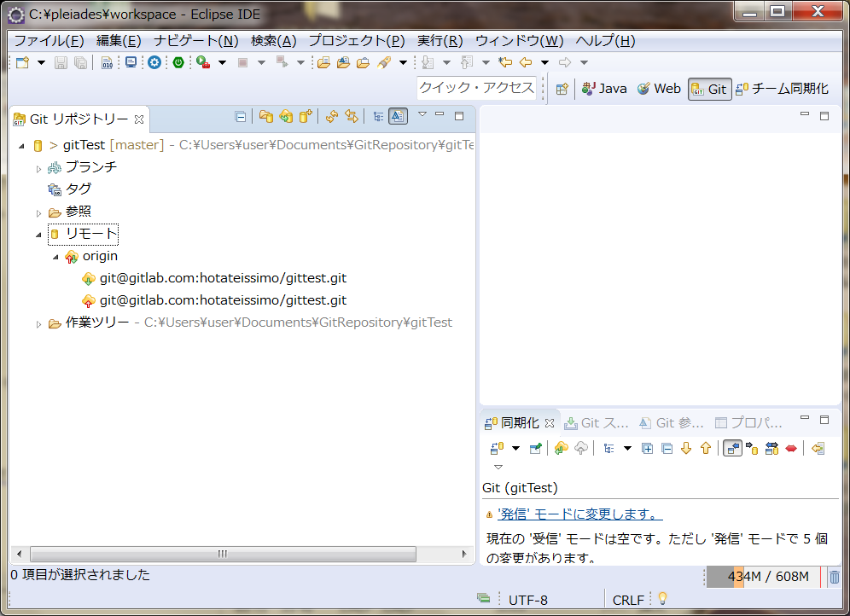Switch to the プロパ... tab
Image resolution: width=850 pixels, height=616 pixels.
pyautogui.click(x=748, y=423)
